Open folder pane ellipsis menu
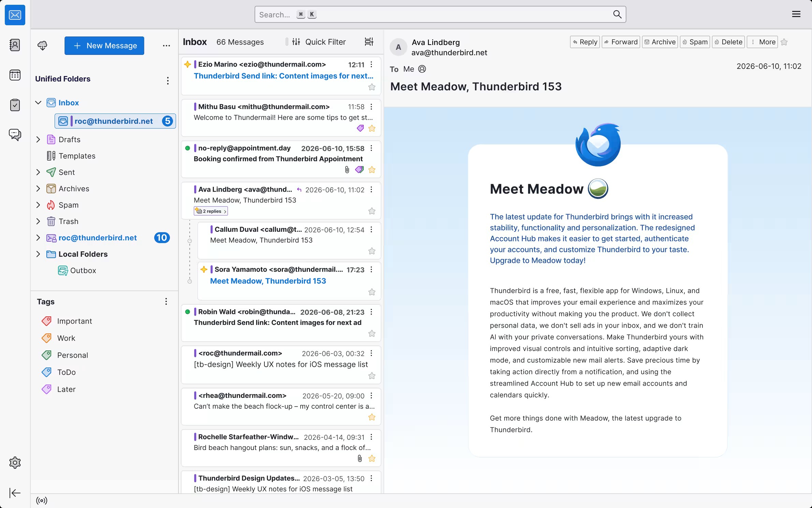812x508 pixels. click(166, 46)
